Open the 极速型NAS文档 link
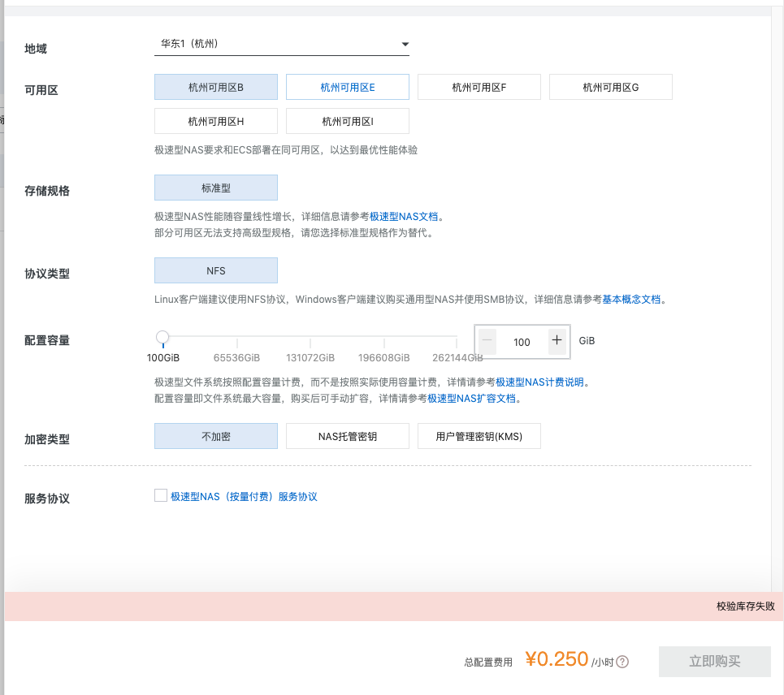The width and height of the screenshot is (784, 695). (x=404, y=216)
